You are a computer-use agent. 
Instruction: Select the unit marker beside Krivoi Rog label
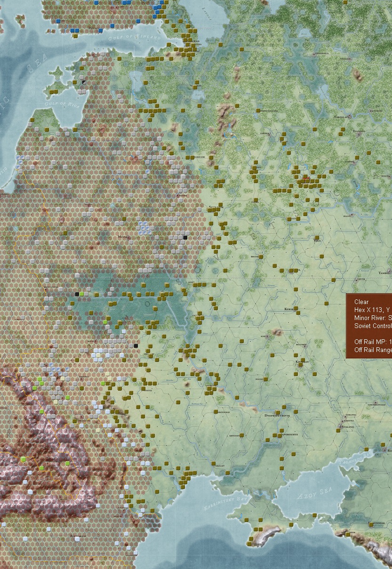[x=243, y=435]
